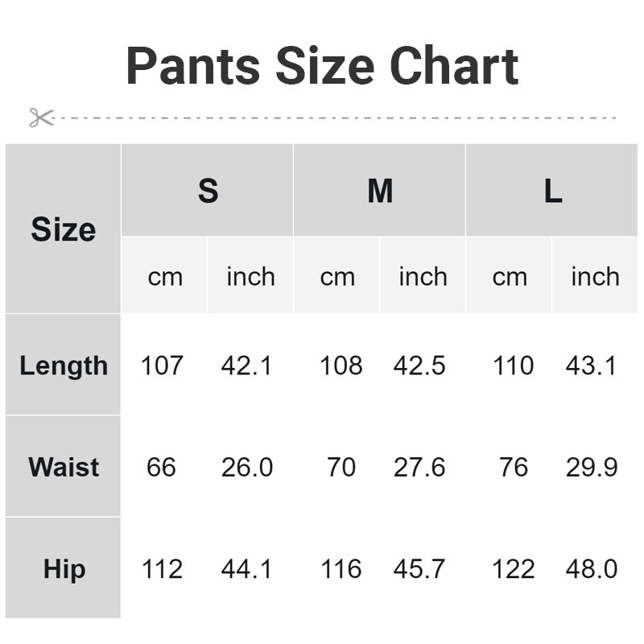Viewport: 644px width, 644px height.
Task: Click the 45.7 inch hip value
Action: tap(419, 569)
